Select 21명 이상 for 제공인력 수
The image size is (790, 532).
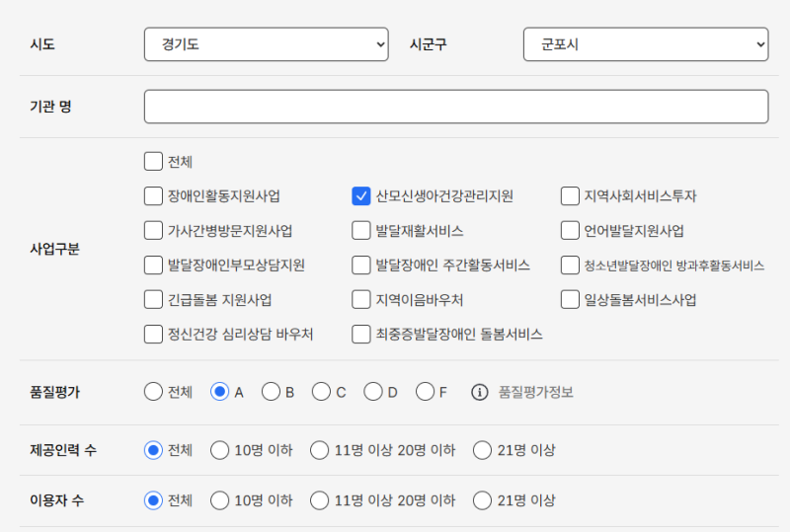click(482, 450)
